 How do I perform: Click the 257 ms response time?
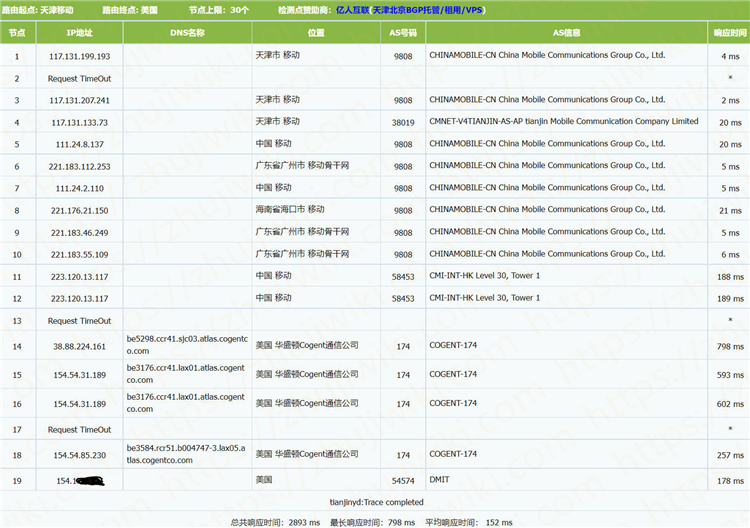tap(730, 455)
